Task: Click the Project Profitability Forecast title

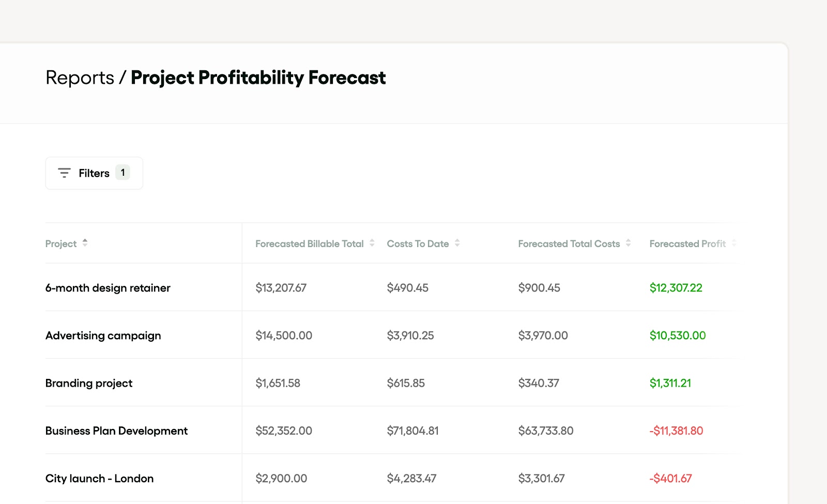Action: 258,78
